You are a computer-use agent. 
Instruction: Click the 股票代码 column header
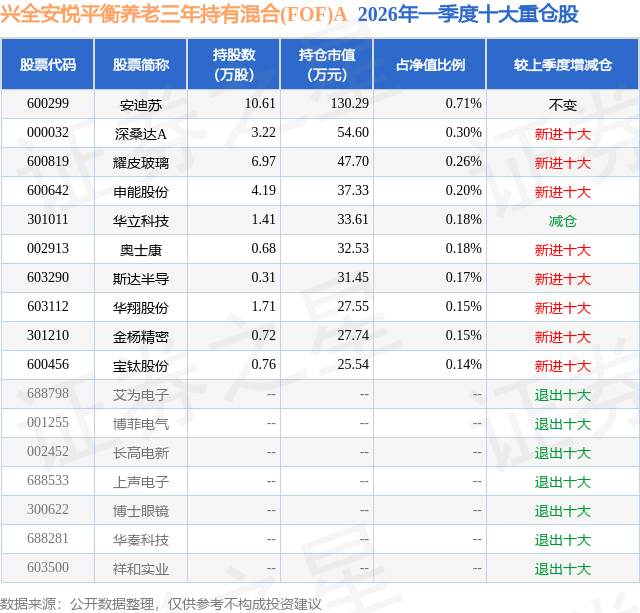click(48, 64)
